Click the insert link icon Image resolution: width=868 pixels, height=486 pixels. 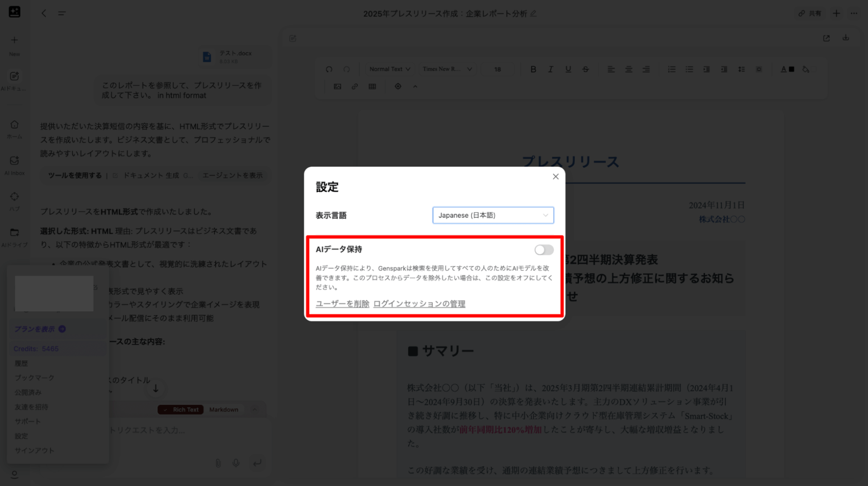[355, 87]
